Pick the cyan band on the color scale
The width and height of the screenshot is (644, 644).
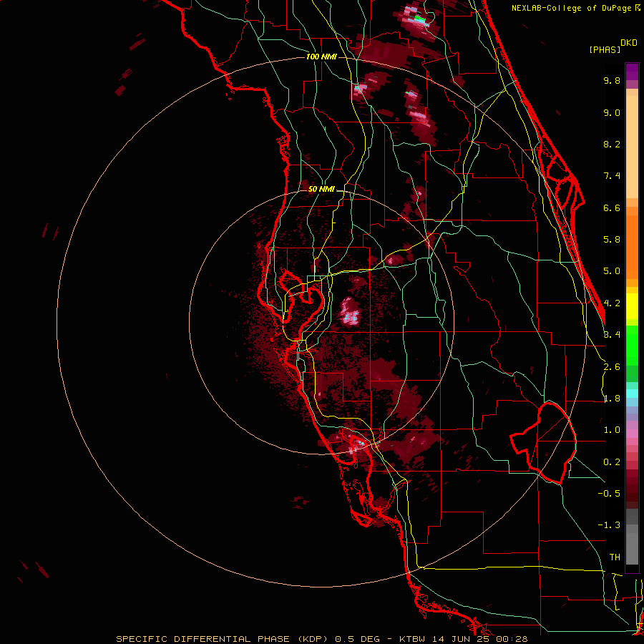click(632, 394)
